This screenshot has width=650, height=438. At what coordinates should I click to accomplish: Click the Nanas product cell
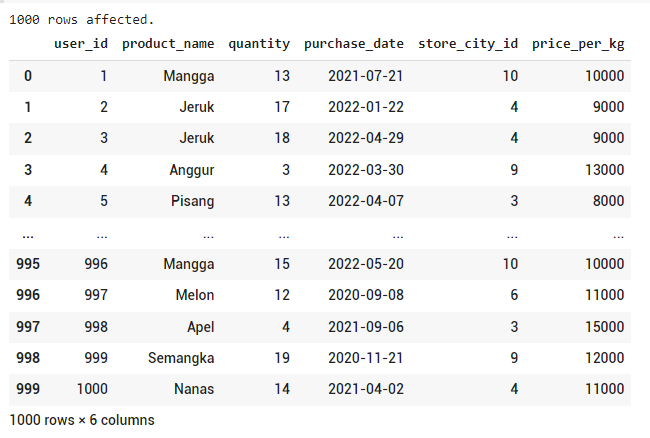tap(194, 389)
